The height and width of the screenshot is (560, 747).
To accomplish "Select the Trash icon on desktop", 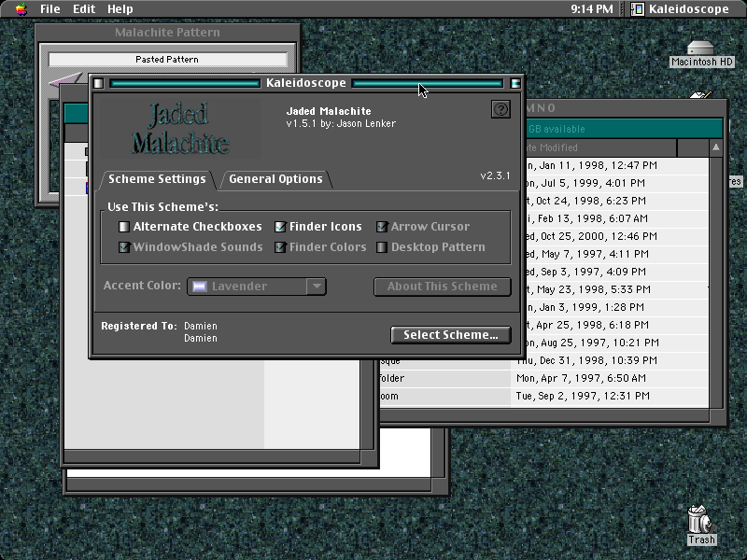I will 701,525.
